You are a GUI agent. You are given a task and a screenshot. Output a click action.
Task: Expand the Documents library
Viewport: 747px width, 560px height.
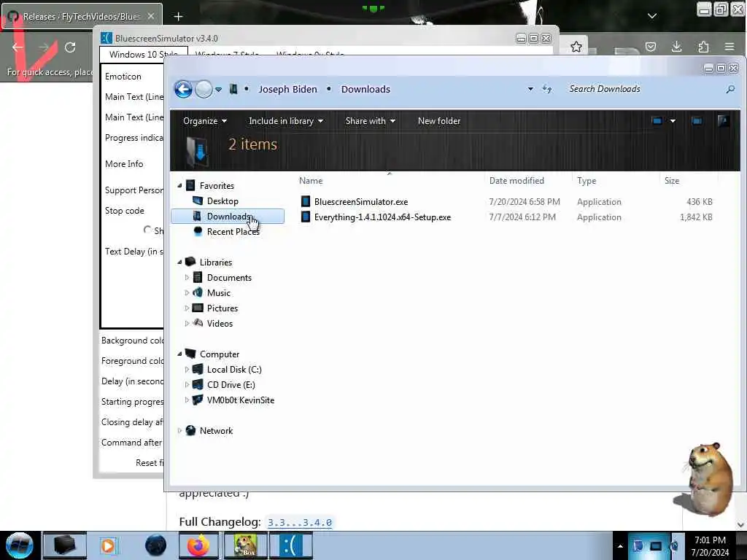point(187,277)
